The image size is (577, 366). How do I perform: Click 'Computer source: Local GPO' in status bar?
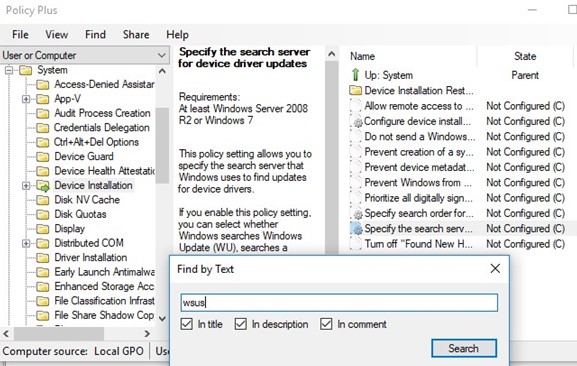[73, 351]
